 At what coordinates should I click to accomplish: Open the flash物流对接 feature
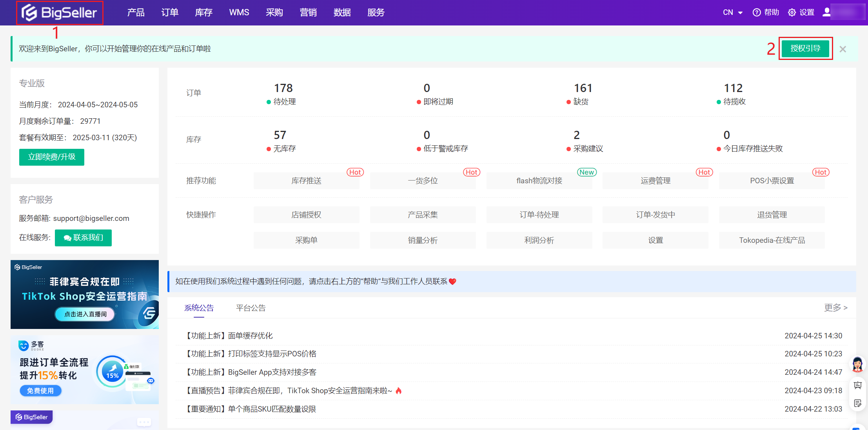539,181
